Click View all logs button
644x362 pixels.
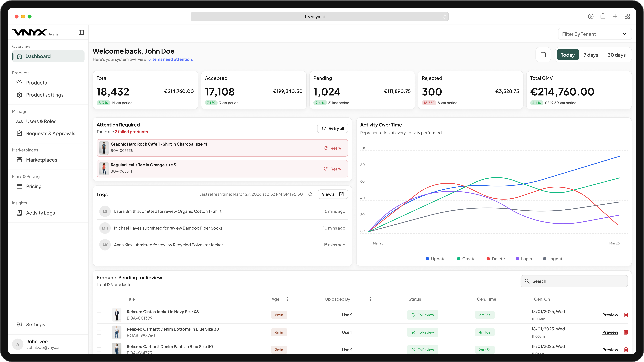coord(332,194)
